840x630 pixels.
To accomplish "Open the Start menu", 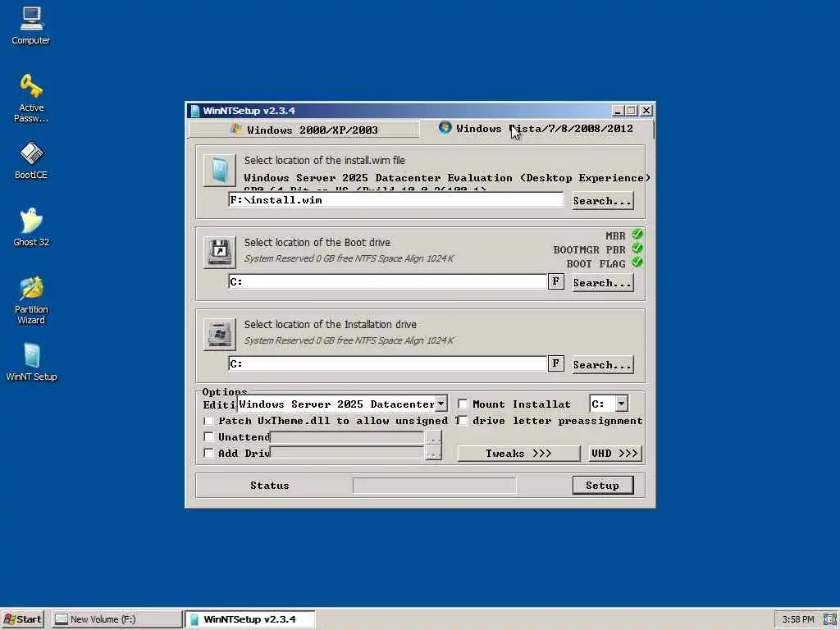I will [x=22, y=619].
